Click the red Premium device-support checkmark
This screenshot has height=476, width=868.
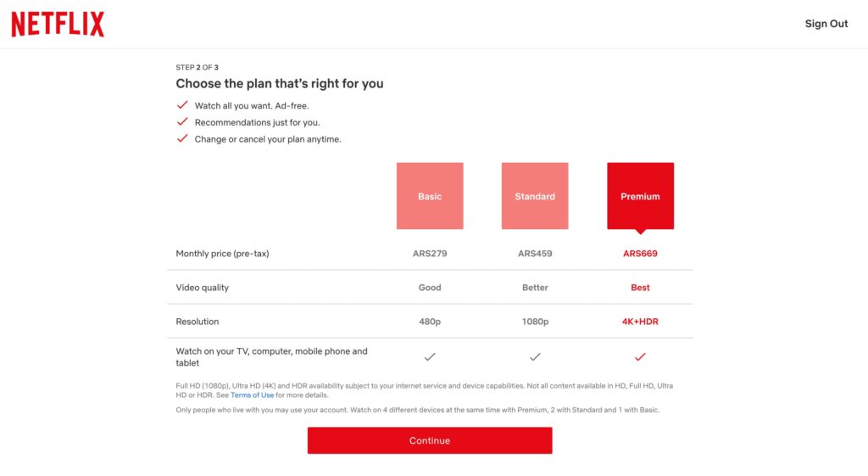click(641, 357)
